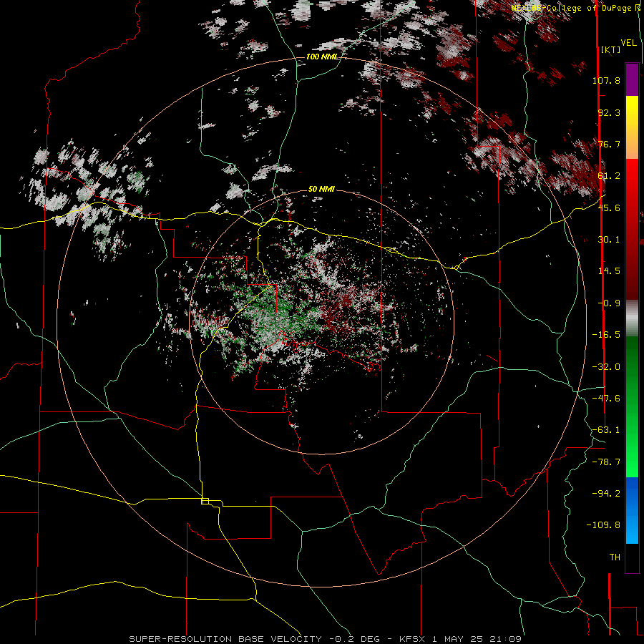Click the 61.2 velocity scale value
644x644 pixels.
[x=609, y=176]
